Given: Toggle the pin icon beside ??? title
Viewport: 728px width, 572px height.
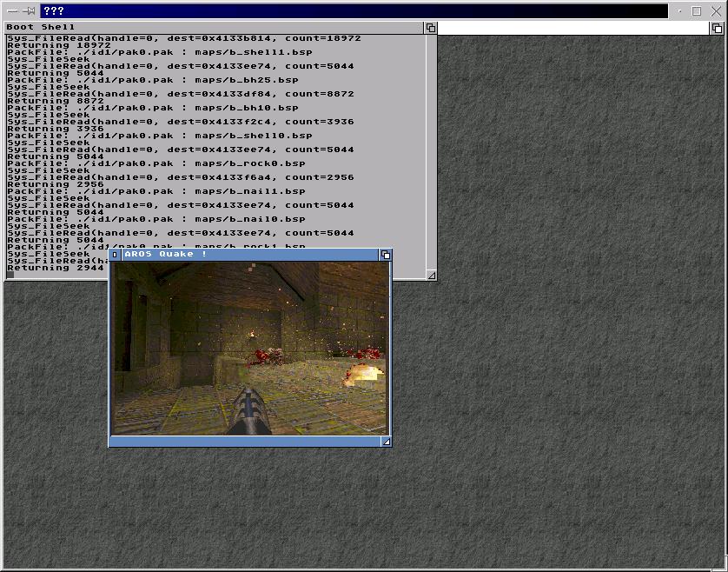Looking at the screenshot, I should (x=30, y=11).
